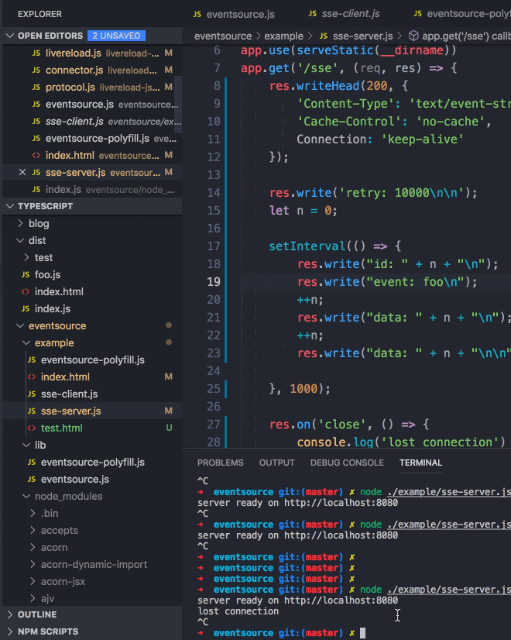The width and height of the screenshot is (511, 640).
Task: Open index.html eventsource in Open Editors
Action: point(92,156)
